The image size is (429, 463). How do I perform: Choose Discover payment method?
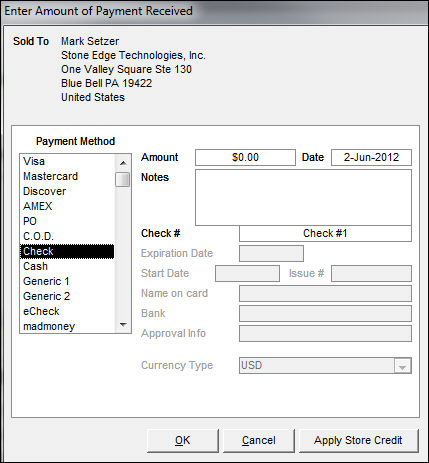[67, 191]
